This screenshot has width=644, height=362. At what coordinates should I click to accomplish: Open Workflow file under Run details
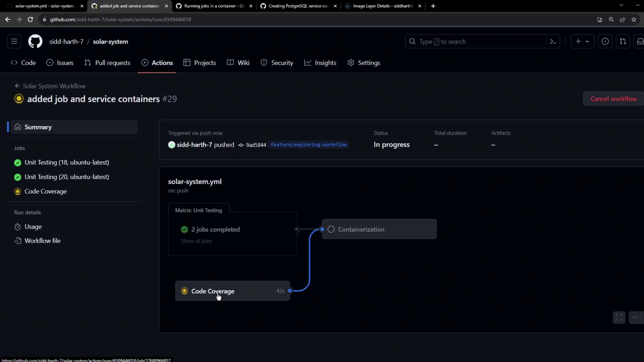tap(42, 241)
